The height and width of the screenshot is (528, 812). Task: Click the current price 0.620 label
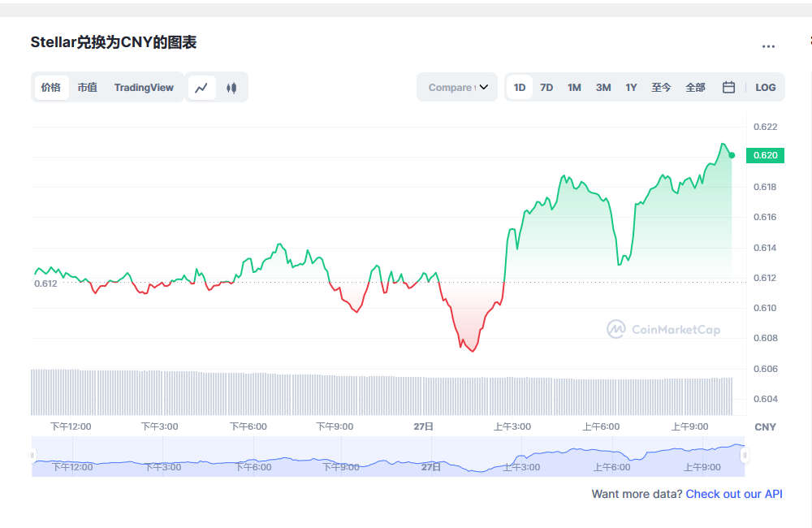point(766,155)
